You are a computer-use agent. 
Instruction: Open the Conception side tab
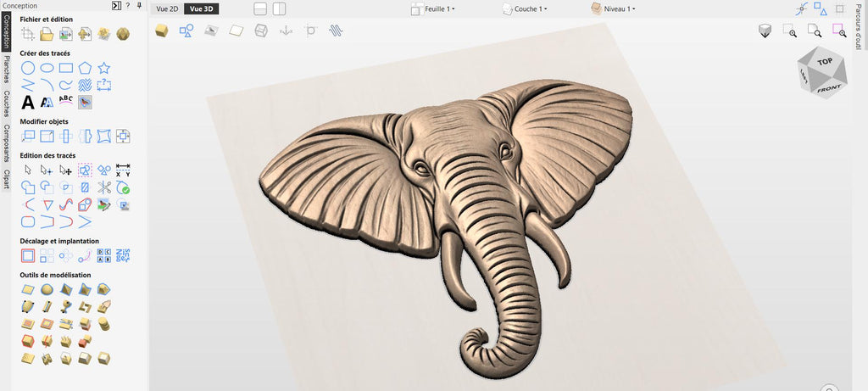pos(6,31)
